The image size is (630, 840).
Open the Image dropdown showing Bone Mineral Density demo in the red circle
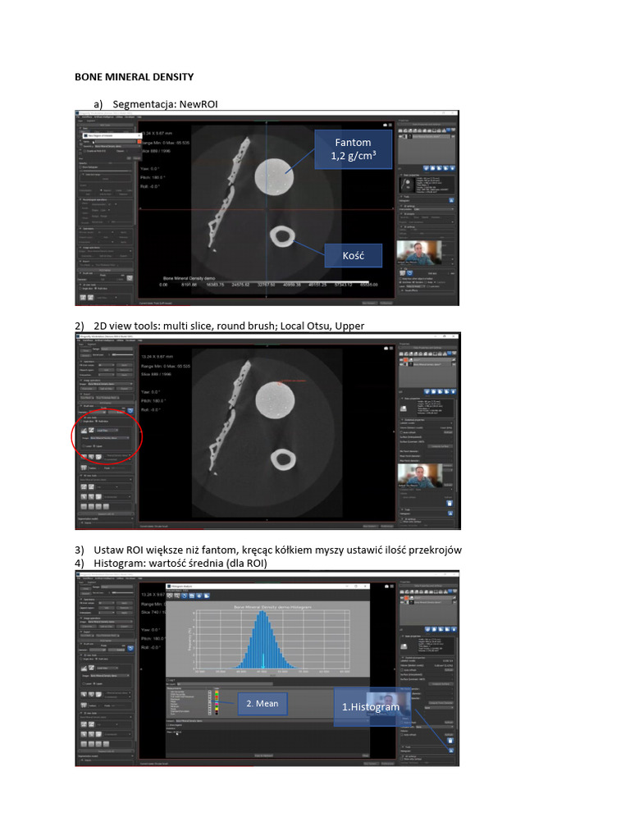tap(110, 438)
